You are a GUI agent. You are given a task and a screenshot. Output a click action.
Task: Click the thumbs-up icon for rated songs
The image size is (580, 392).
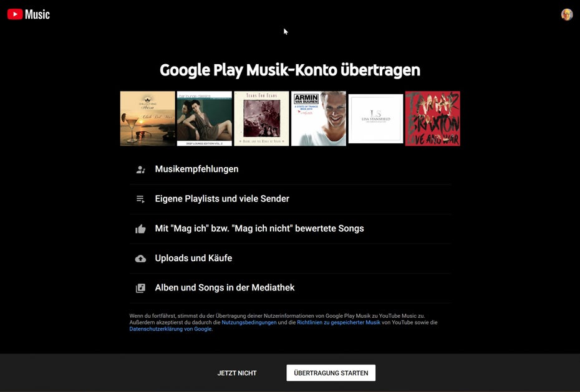pos(140,229)
